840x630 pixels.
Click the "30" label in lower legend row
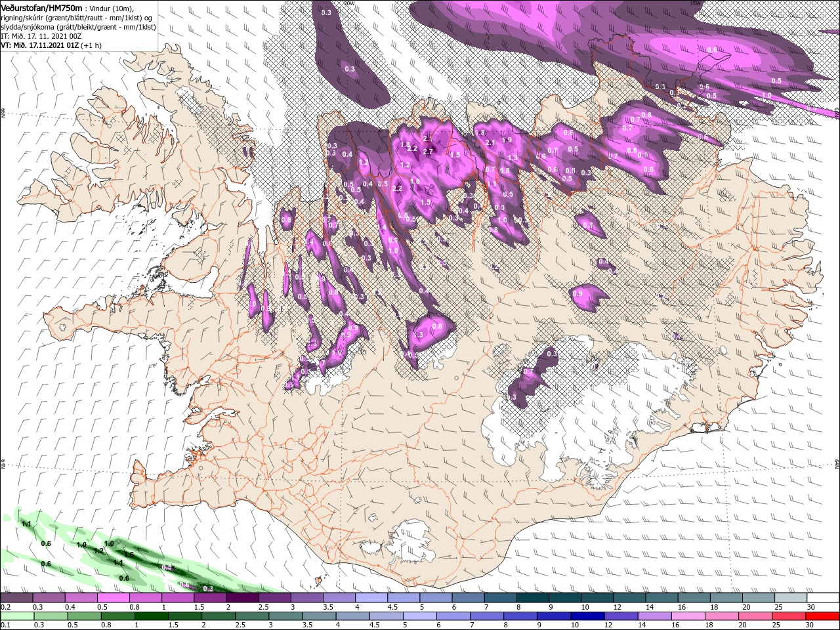[x=808, y=625]
